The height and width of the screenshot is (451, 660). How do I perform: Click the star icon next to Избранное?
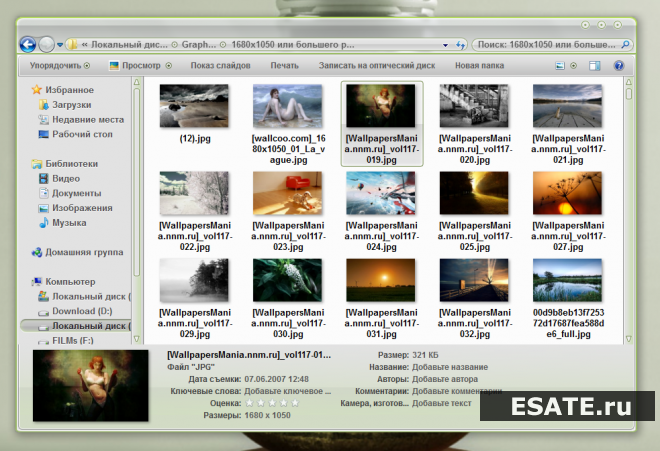click(x=37, y=90)
